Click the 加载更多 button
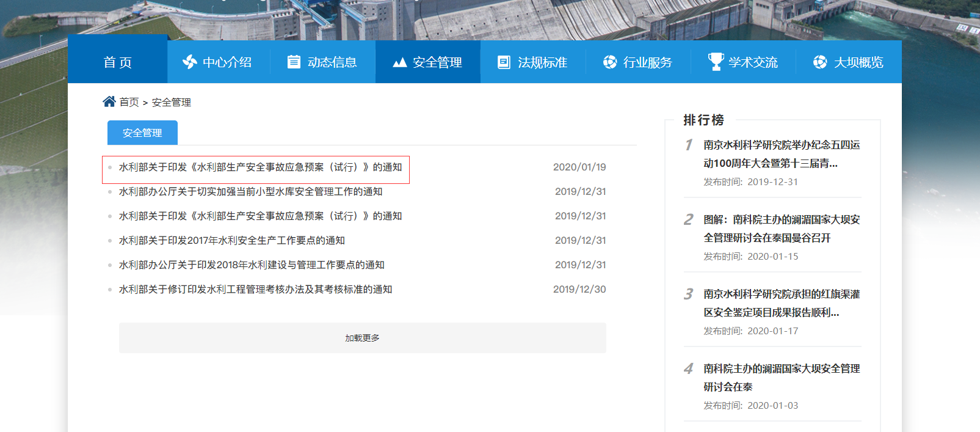The width and height of the screenshot is (980, 432). (x=363, y=338)
